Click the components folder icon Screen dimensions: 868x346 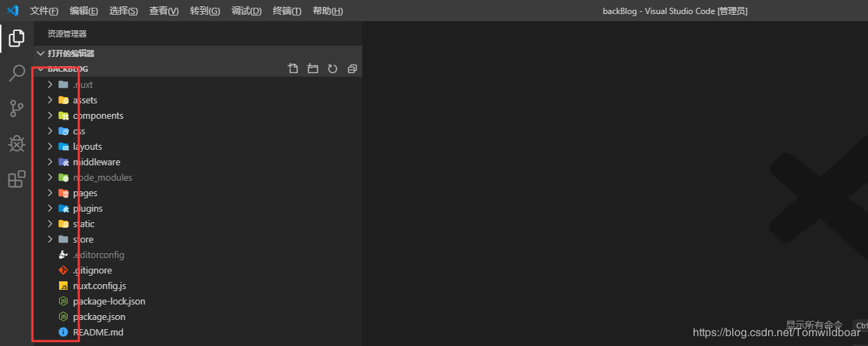[x=63, y=115]
